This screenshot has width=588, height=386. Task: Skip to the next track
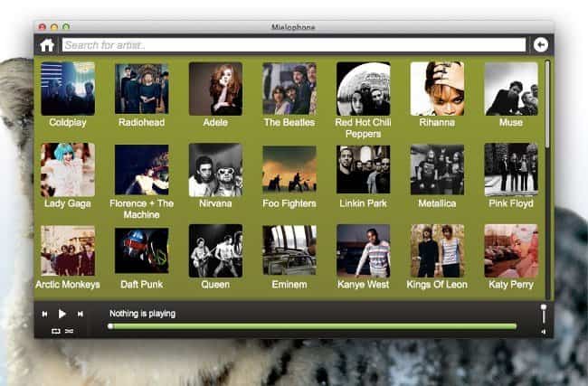80,314
